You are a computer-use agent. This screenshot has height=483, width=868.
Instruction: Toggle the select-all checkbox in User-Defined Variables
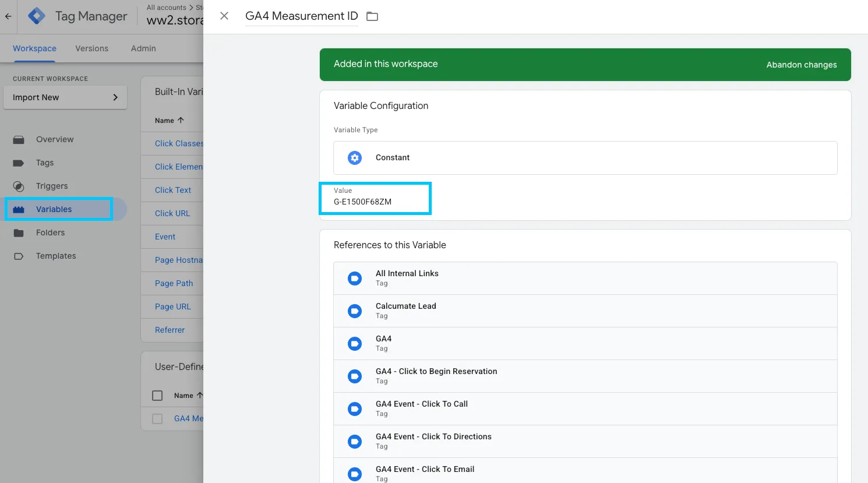tap(157, 396)
